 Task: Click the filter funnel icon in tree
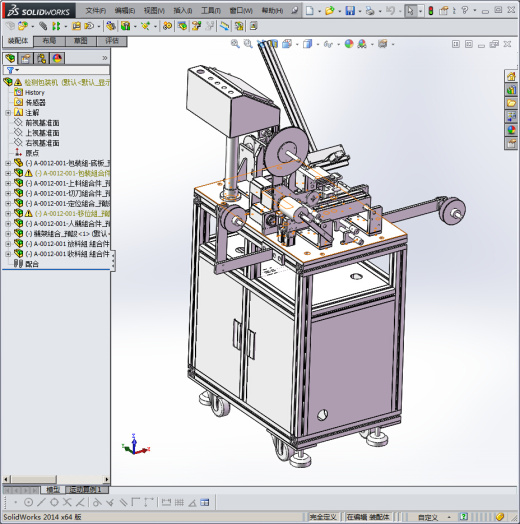coord(10,70)
